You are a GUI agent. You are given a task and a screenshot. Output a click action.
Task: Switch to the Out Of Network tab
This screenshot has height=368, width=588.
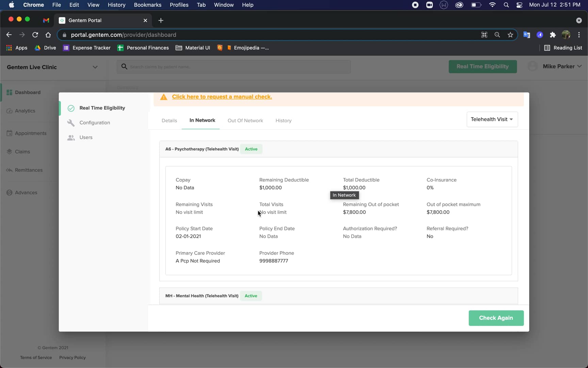245,121
